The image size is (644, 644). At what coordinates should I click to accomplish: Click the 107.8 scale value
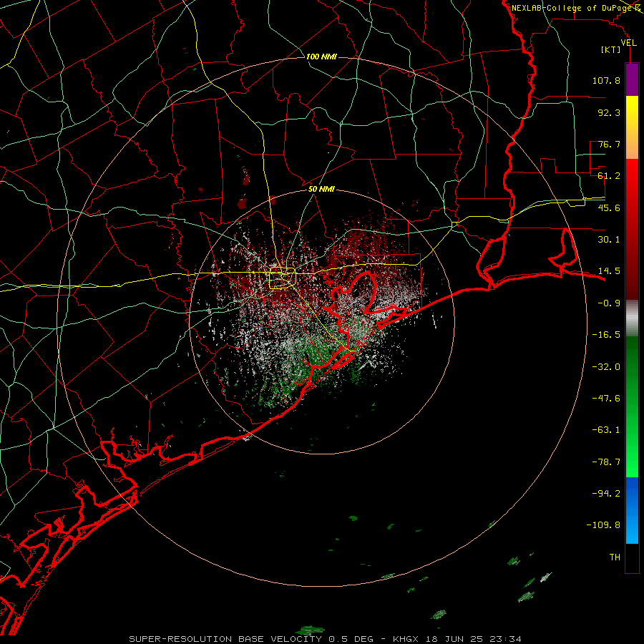click(606, 80)
